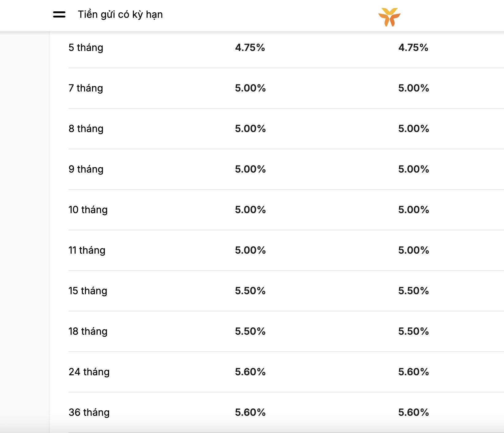Select the '5 tháng' term row

[x=86, y=47]
